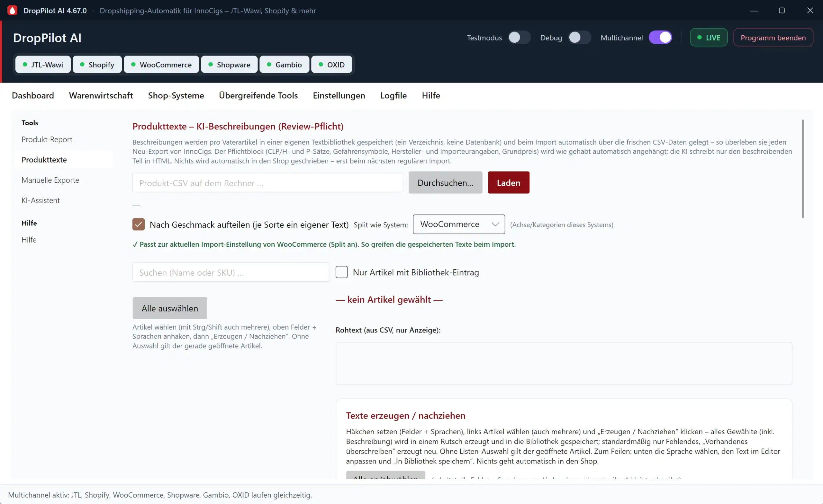
Task: Open KI-Assistent in the sidebar
Action: tap(64, 200)
